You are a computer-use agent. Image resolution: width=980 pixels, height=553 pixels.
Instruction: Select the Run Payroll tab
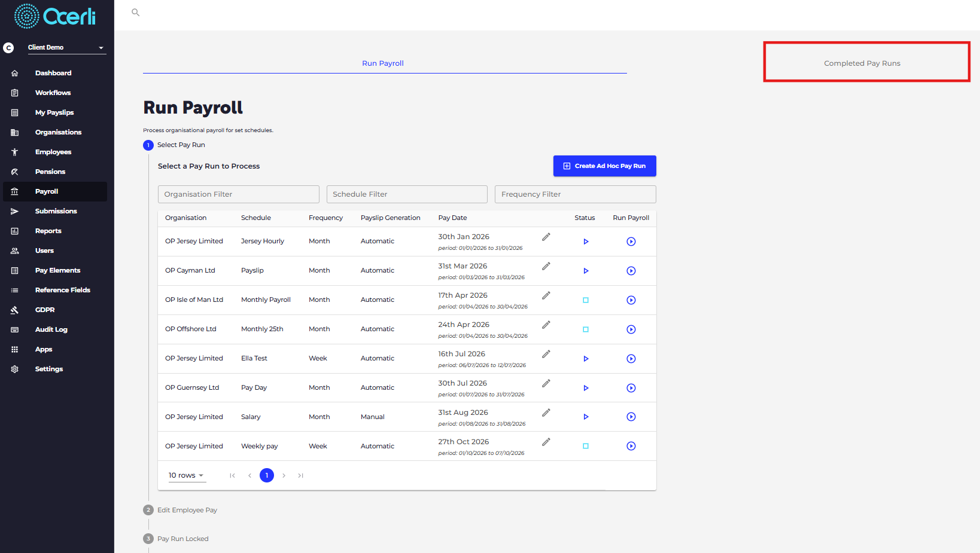(x=383, y=63)
